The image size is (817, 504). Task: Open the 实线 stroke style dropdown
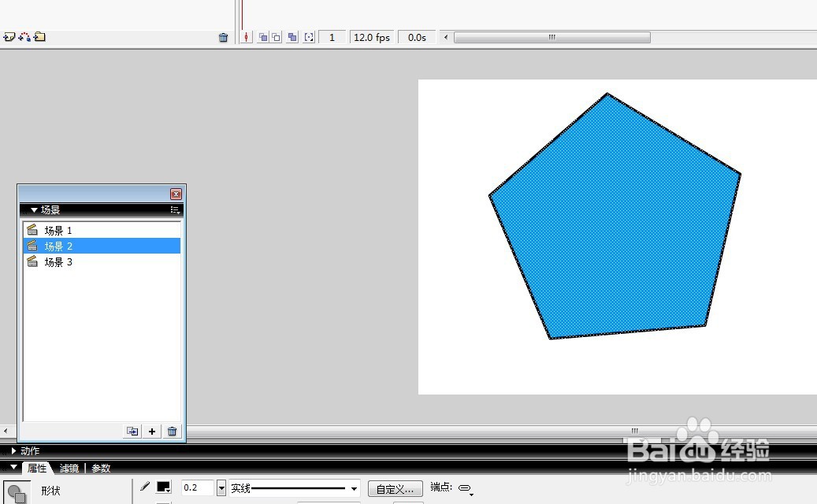point(295,488)
